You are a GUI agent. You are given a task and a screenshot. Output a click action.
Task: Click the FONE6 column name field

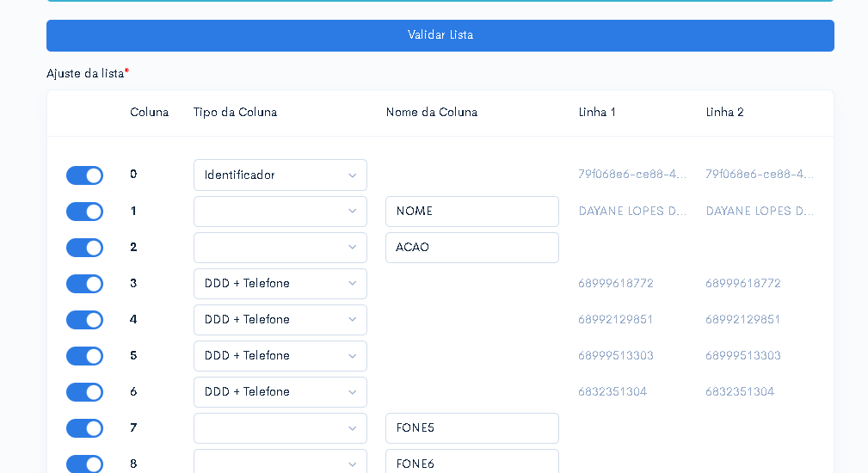tap(472, 462)
